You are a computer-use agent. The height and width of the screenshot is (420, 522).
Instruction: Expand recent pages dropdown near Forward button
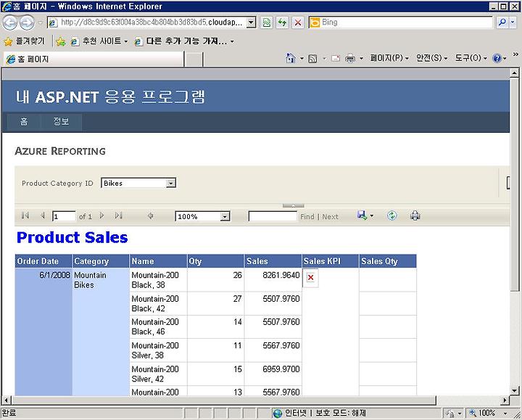click(41, 22)
